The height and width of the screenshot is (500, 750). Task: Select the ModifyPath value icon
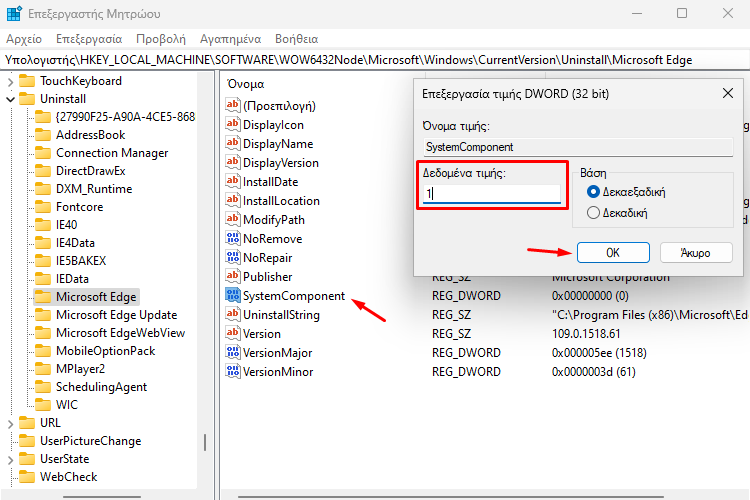click(x=232, y=220)
